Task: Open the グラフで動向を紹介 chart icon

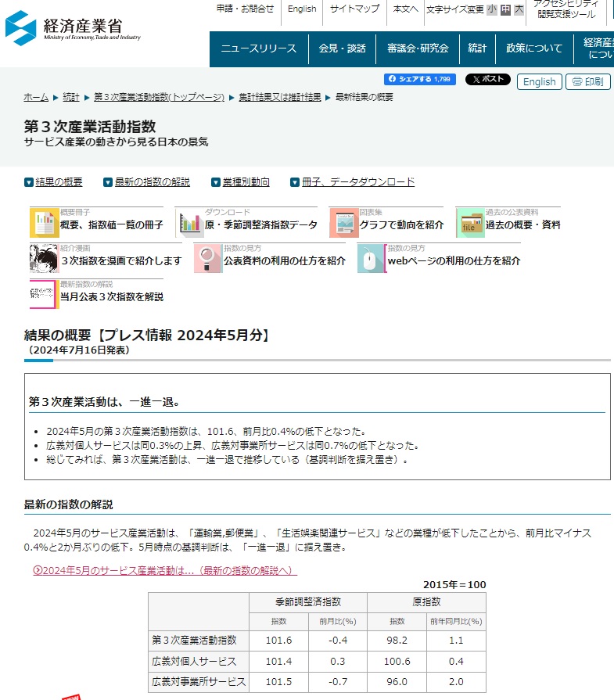Action: coord(343,224)
